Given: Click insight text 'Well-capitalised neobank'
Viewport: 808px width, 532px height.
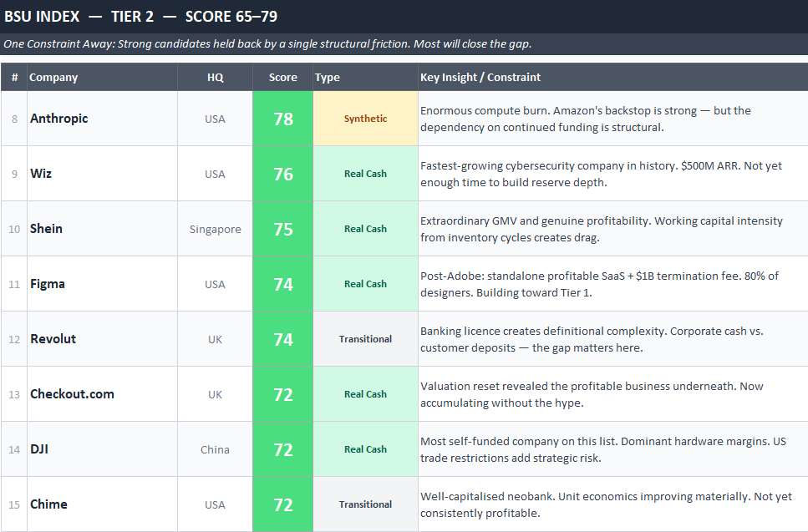Looking at the screenshot, I should pos(487,496).
